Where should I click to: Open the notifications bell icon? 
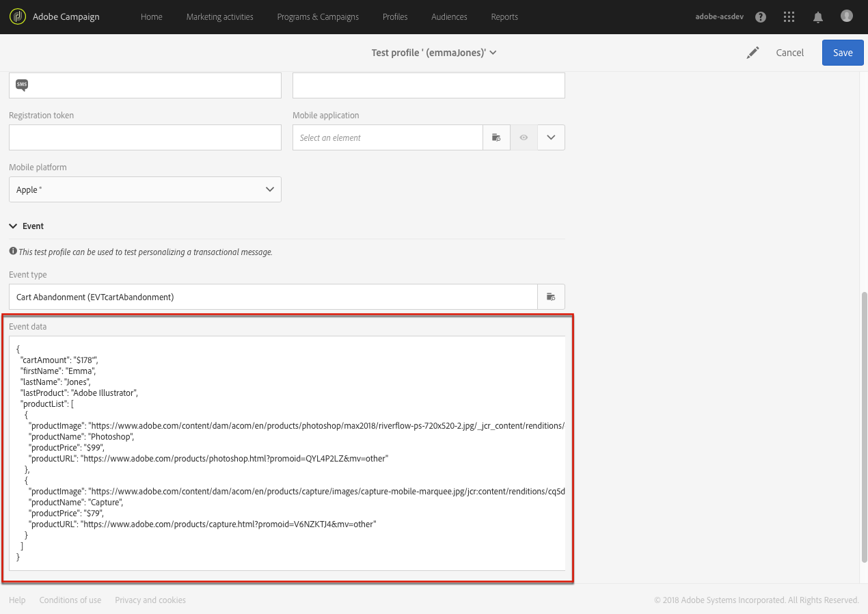coord(818,17)
